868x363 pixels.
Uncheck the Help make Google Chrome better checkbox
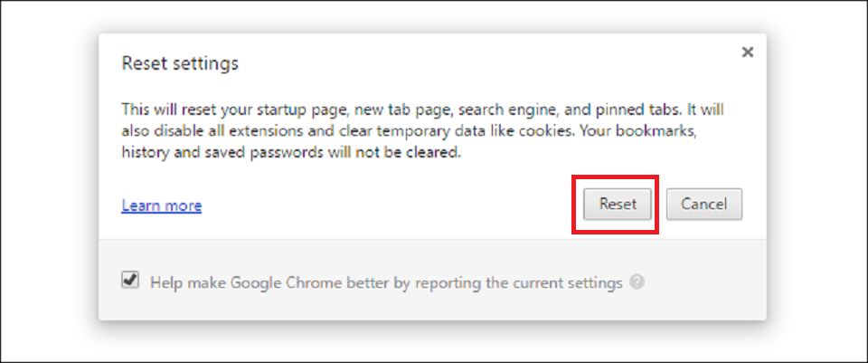point(131,282)
